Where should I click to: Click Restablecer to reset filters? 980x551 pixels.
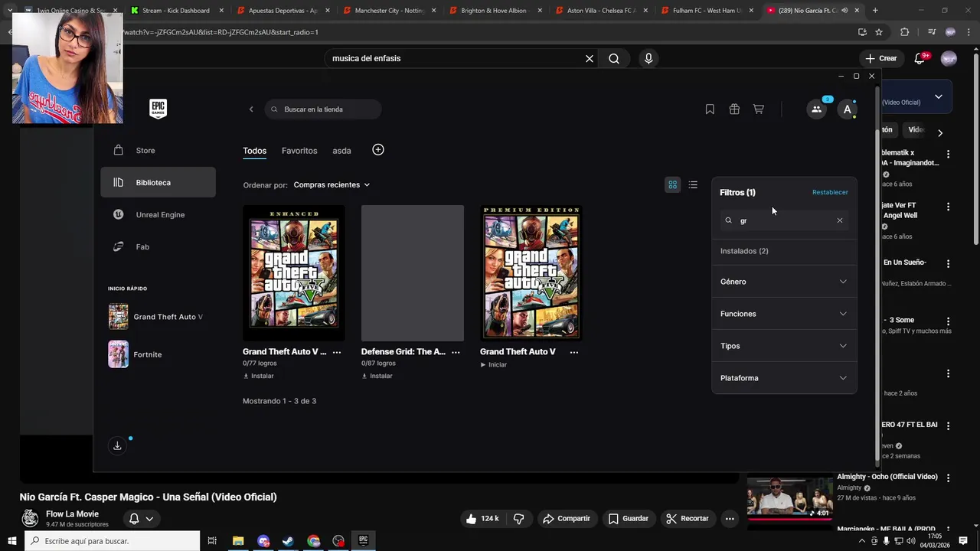pyautogui.click(x=830, y=192)
